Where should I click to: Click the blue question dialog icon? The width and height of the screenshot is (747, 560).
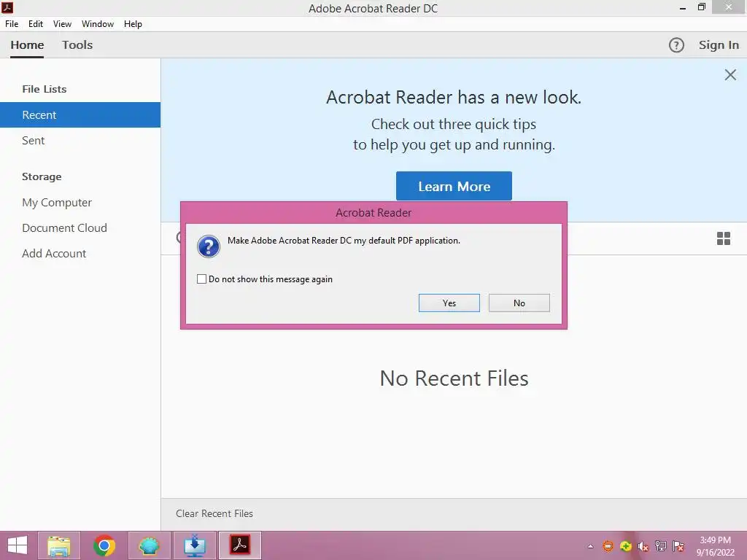pyautogui.click(x=208, y=246)
